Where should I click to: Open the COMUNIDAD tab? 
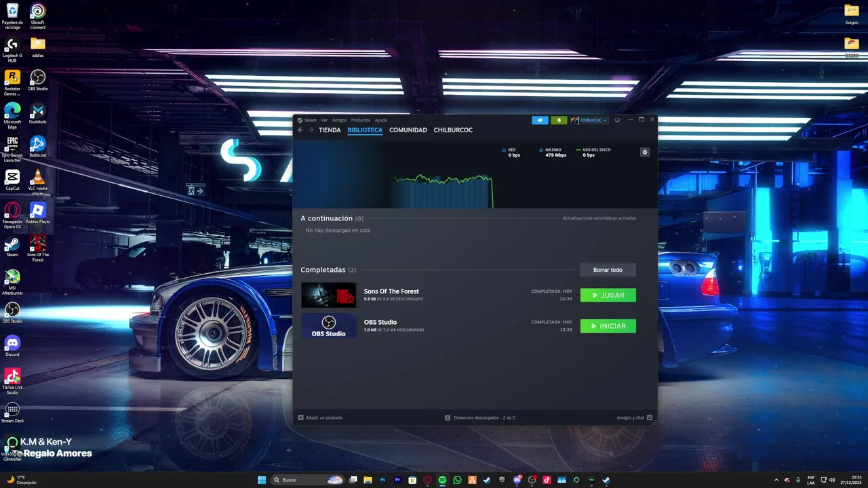click(408, 130)
